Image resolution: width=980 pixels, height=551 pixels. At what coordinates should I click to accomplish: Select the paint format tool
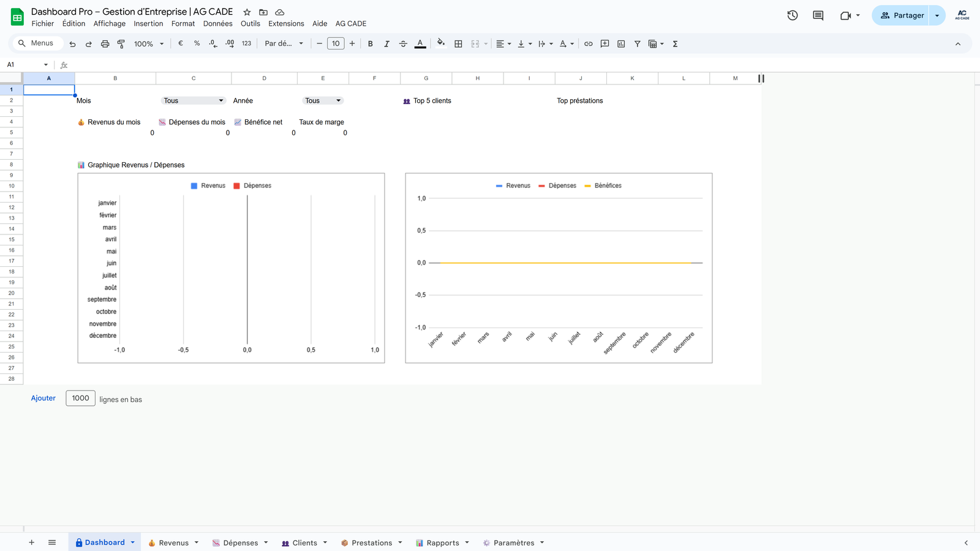point(121,43)
